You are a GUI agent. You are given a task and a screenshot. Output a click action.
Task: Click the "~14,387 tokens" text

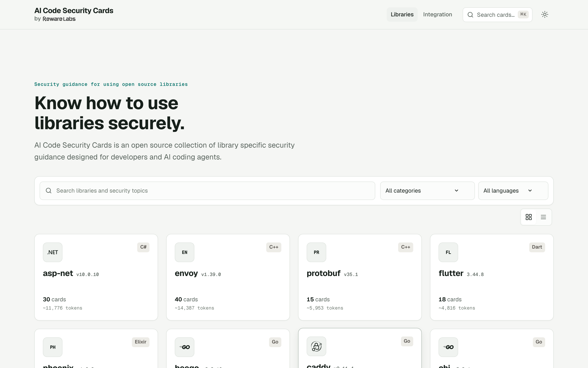(194, 308)
